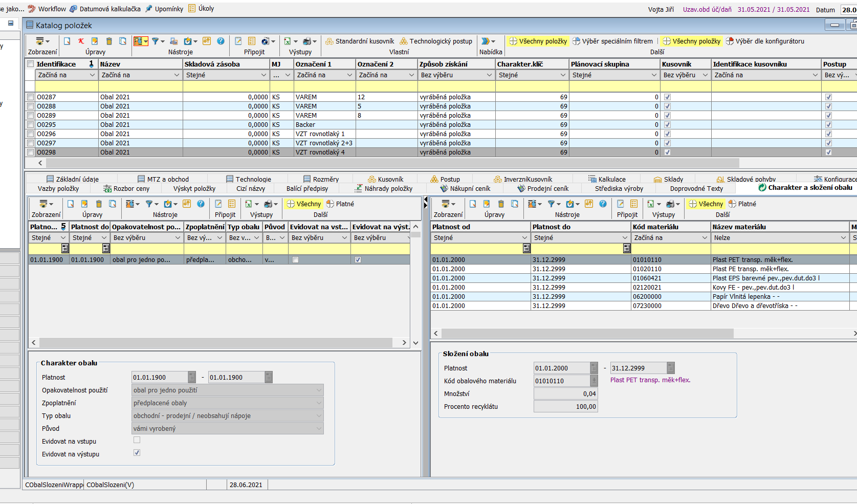857x504 pixels.
Task: Click the red K icon in Úpravy group
Action: [x=81, y=41]
